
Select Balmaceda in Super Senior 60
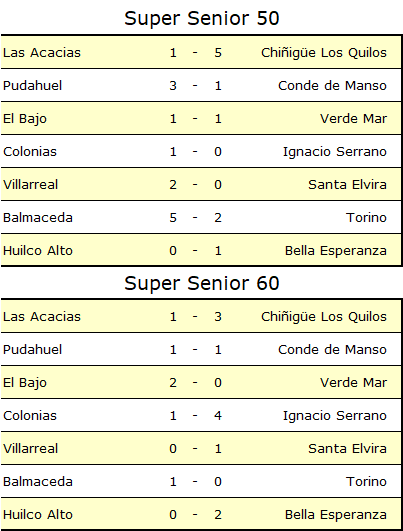[38, 482]
